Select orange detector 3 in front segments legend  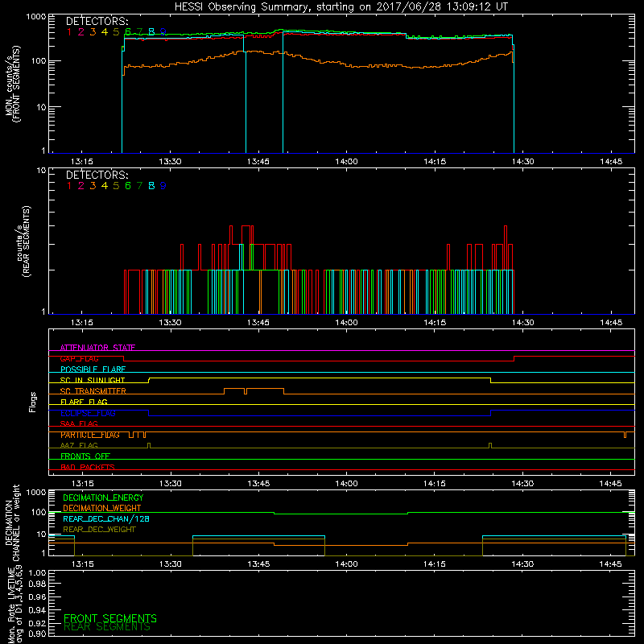tap(93, 32)
